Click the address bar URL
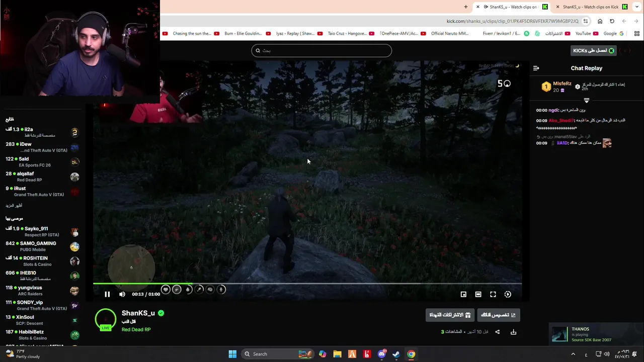 (x=512, y=21)
